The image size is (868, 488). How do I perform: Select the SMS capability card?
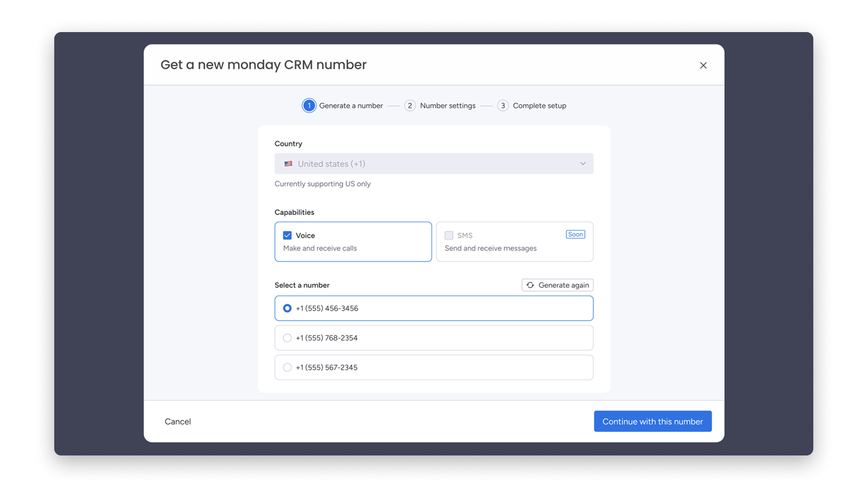(x=514, y=242)
